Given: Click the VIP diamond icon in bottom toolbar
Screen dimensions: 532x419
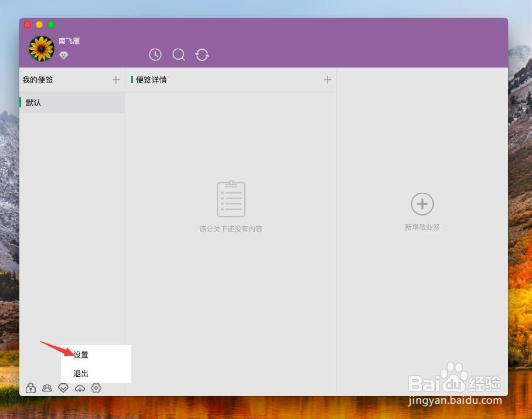Looking at the screenshot, I should click(x=63, y=387).
